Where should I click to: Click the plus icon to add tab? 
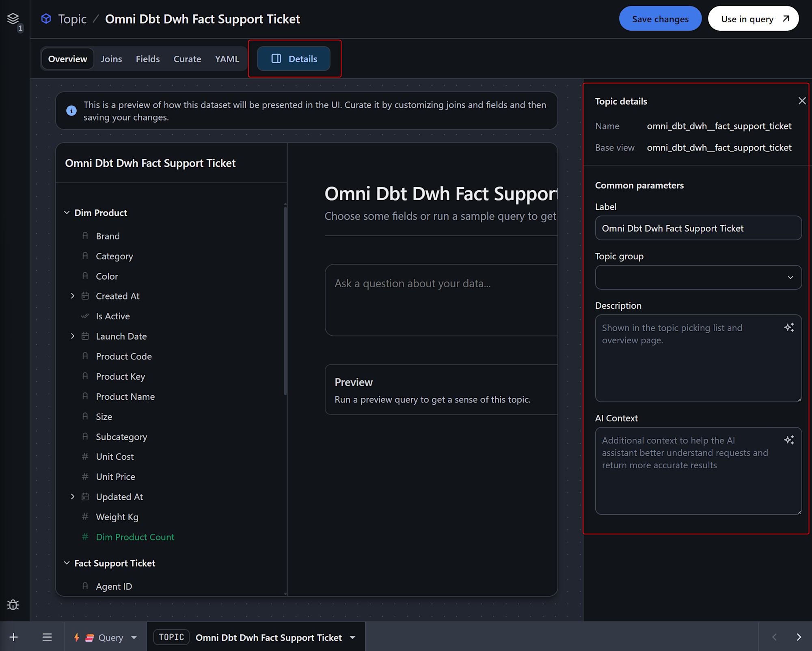point(13,637)
